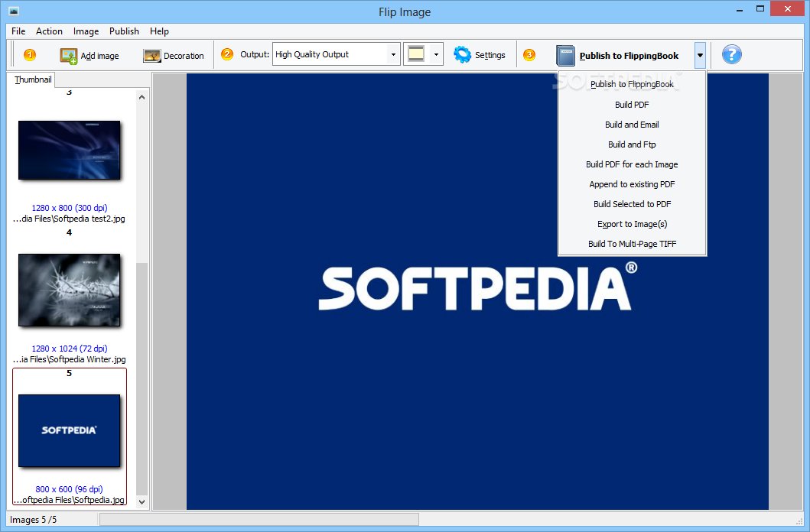
Task: Click the Decoration label
Action: point(184,56)
